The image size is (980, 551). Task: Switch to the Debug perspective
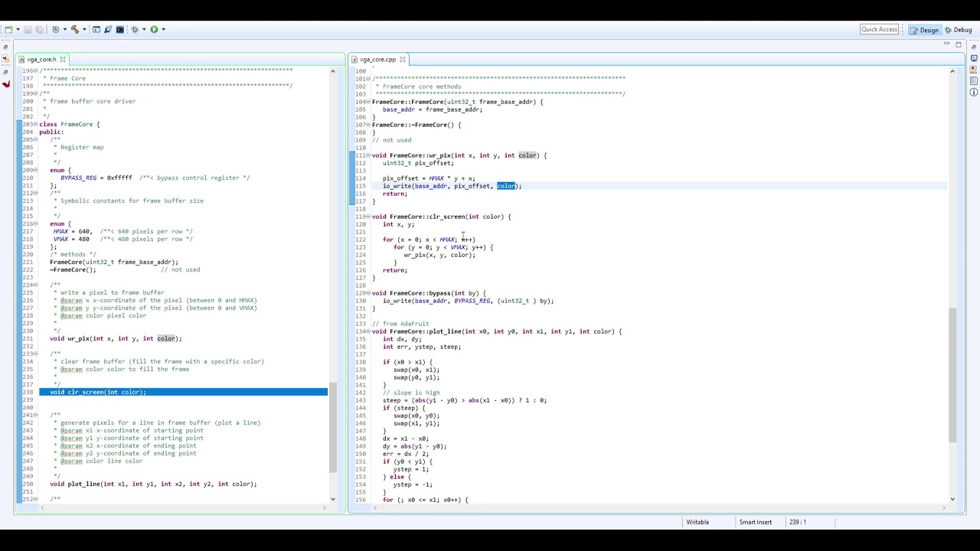pyautogui.click(x=958, y=30)
